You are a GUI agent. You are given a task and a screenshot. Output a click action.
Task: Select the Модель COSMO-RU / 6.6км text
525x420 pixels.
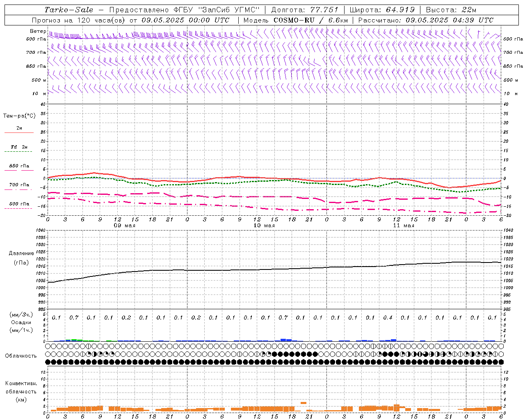pos(296,20)
